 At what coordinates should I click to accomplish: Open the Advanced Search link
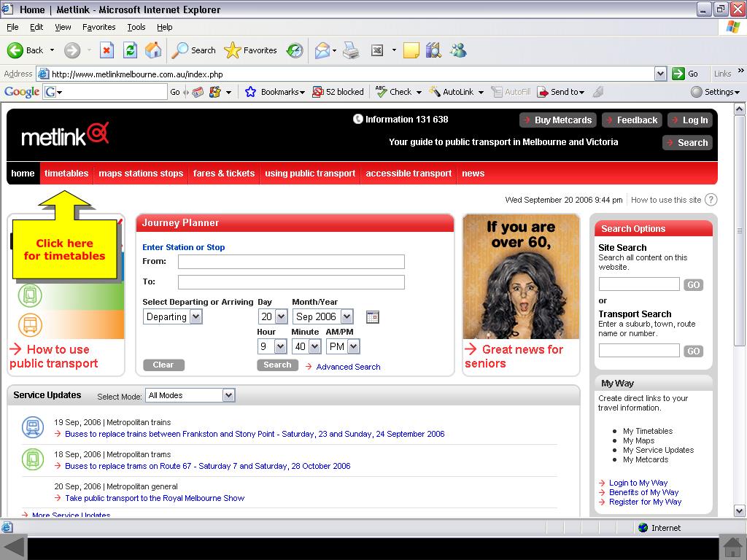[348, 367]
